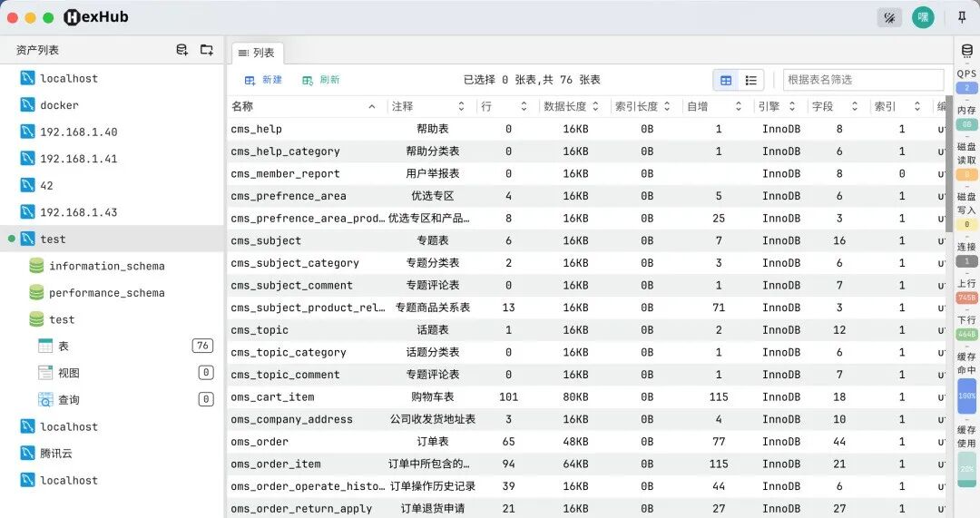Open the test database node
The width and height of the screenshot is (980, 518).
112,319
